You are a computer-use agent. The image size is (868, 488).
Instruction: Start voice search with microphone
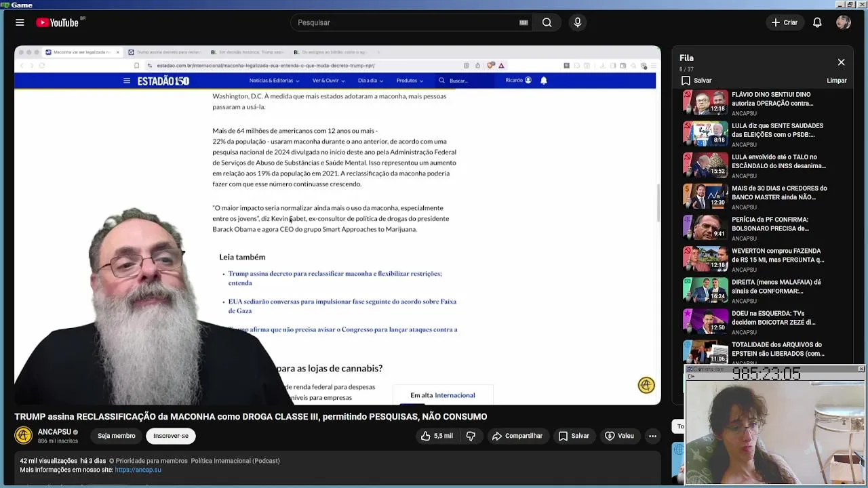click(x=578, y=22)
